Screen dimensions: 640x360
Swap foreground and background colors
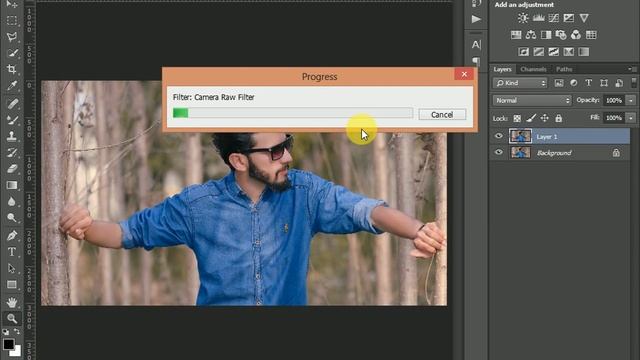click(17, 332)
